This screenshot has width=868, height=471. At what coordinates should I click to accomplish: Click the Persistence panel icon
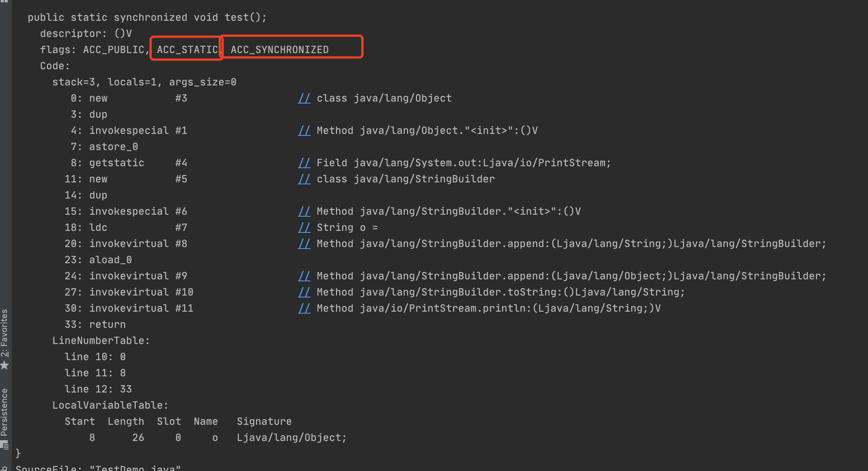point(5,446)
